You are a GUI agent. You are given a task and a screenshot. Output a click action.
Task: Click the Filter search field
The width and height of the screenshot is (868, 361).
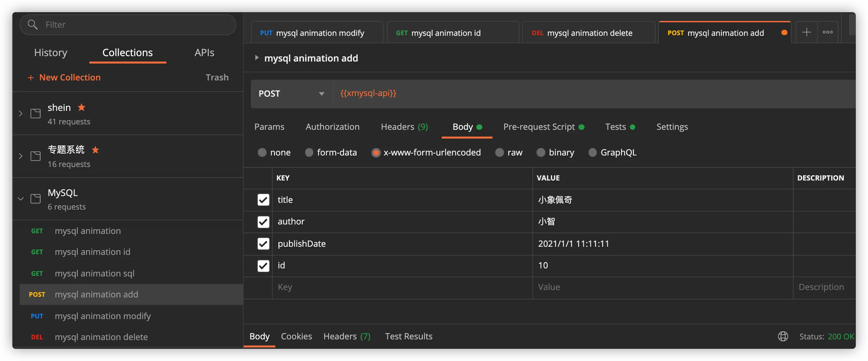[128, 24]
